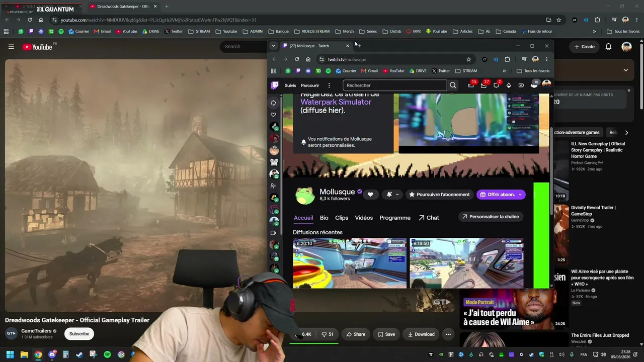Viewport: 644px width, 362px height.
Task: Open Twitch whispers icon with badge 2
Action: [x=496, y=85]
